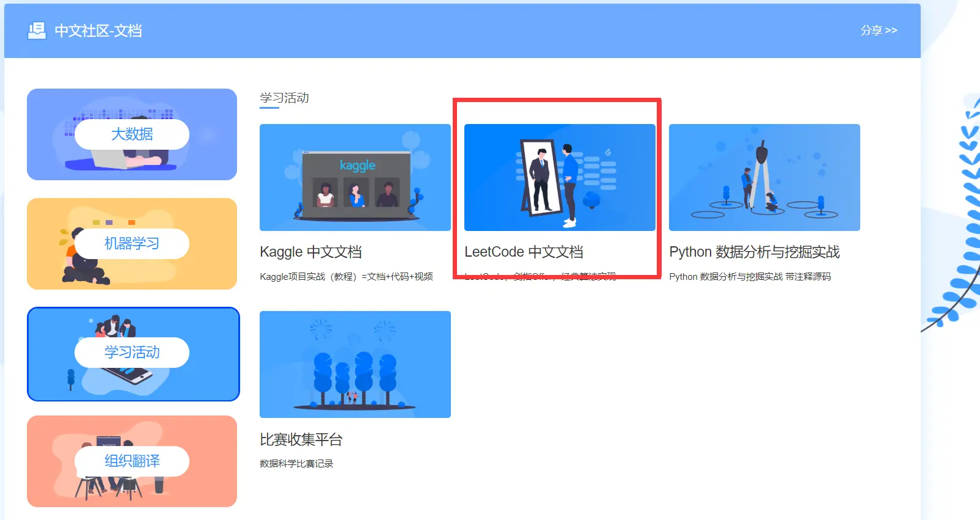Open the Python 数据分析与挖掘实战 thumbnail

(764, 177)
